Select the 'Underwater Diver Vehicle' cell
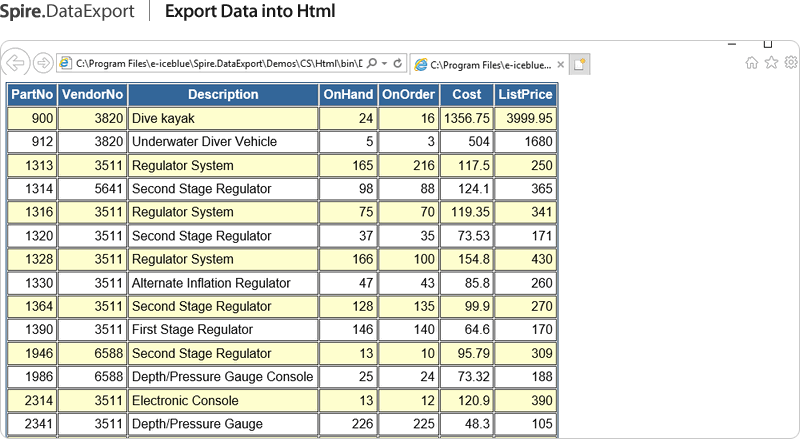The height and width of the screenshot is (440, 800). tap(223, 141)
